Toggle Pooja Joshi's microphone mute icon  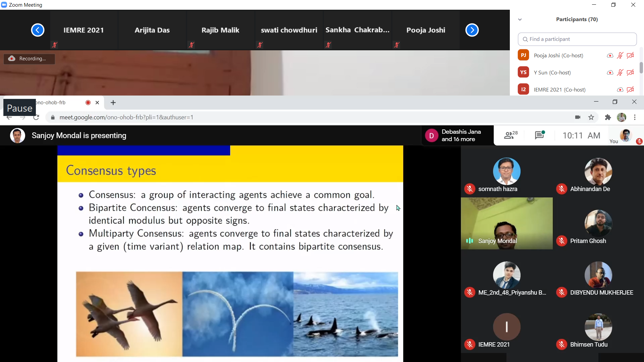pyautogui.click(x=620, y=56)
